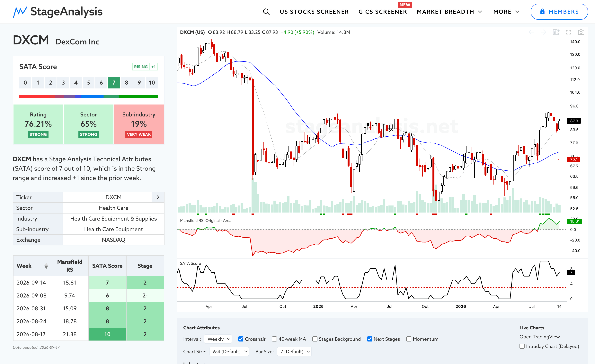This screenshot has height=364, width=595.
Task: Click the StageAnalysis logo
Action: 58,12
